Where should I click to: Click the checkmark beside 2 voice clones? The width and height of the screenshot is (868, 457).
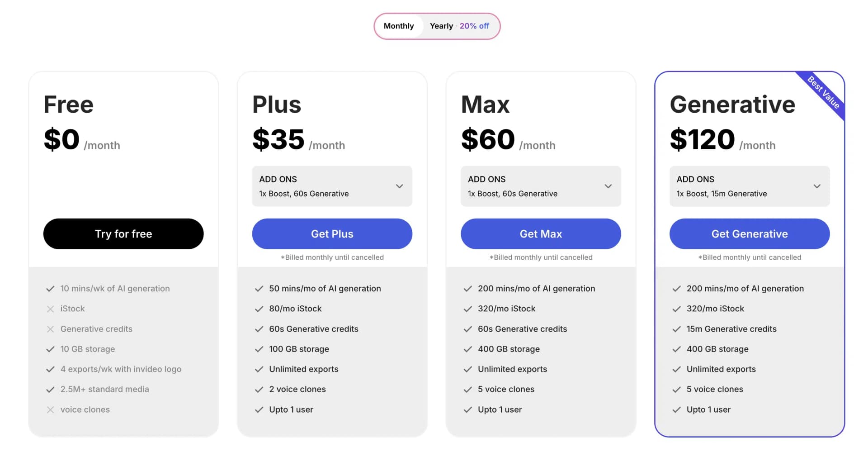point(259,389)
